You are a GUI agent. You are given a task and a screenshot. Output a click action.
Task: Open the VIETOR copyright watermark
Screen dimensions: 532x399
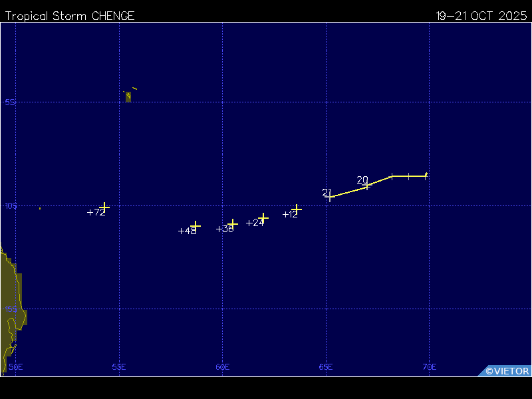pos(507,371)
